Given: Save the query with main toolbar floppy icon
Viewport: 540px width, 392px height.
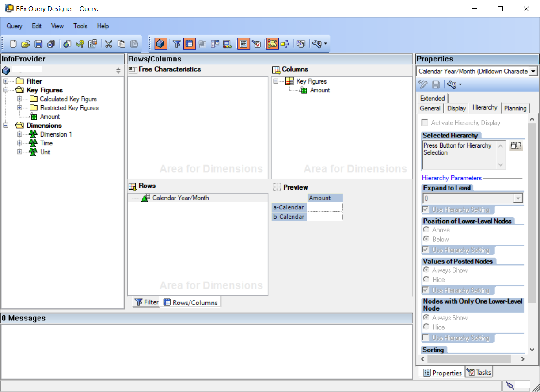Looking at the screenshot, I should (x=38, y=44).
